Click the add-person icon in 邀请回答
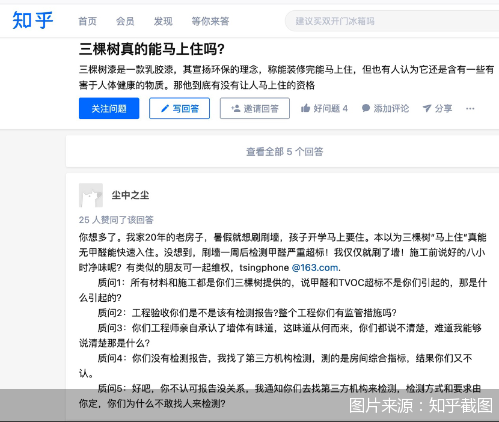The height and width of the screenshot is (422, 499). click(236, 108)
